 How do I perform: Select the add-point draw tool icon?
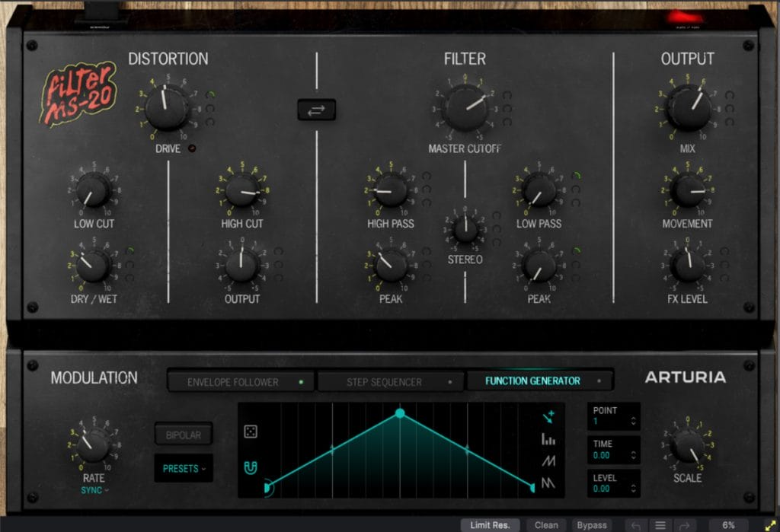548,416
